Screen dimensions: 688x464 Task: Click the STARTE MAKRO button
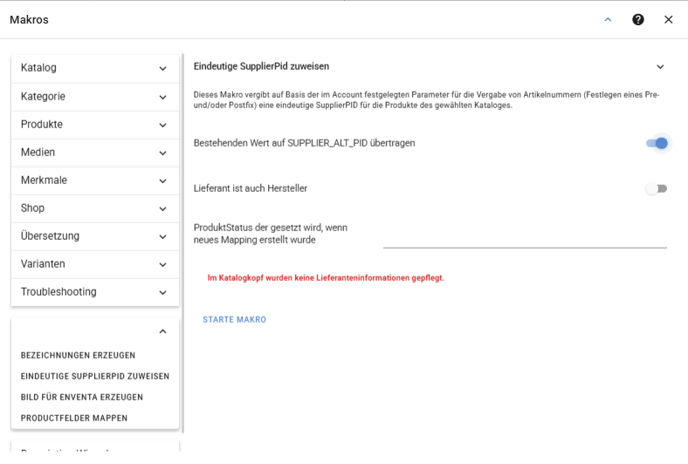coord(234,320)
